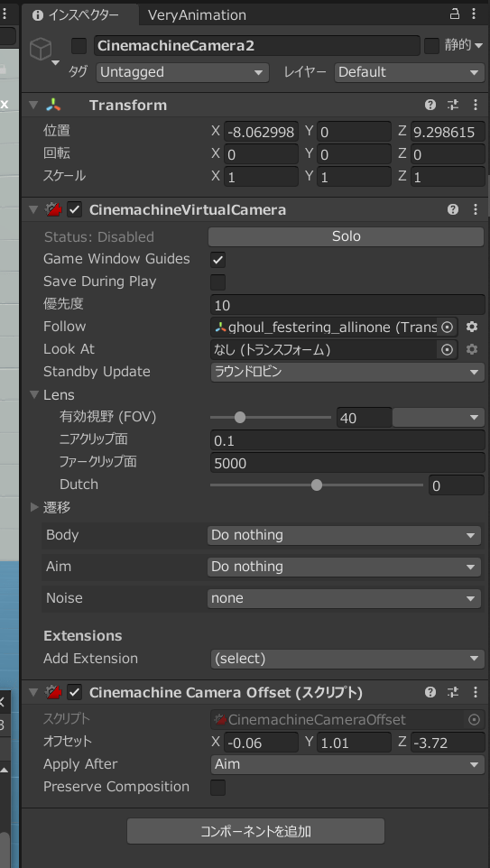This screenshot has height=868, width=490.
Task: Open the Aim dropdown set to Do nothing
Action: pyautogui.click(x=345, y=567)
